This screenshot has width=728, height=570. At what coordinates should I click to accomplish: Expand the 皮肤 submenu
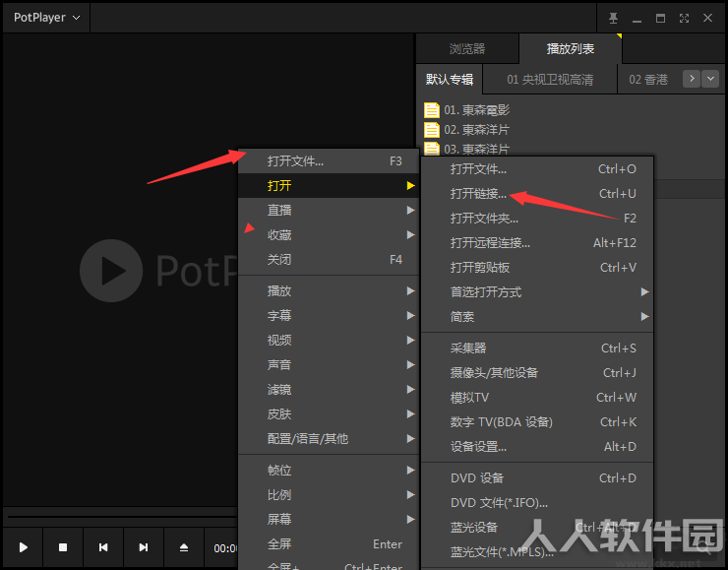(330, 413)
